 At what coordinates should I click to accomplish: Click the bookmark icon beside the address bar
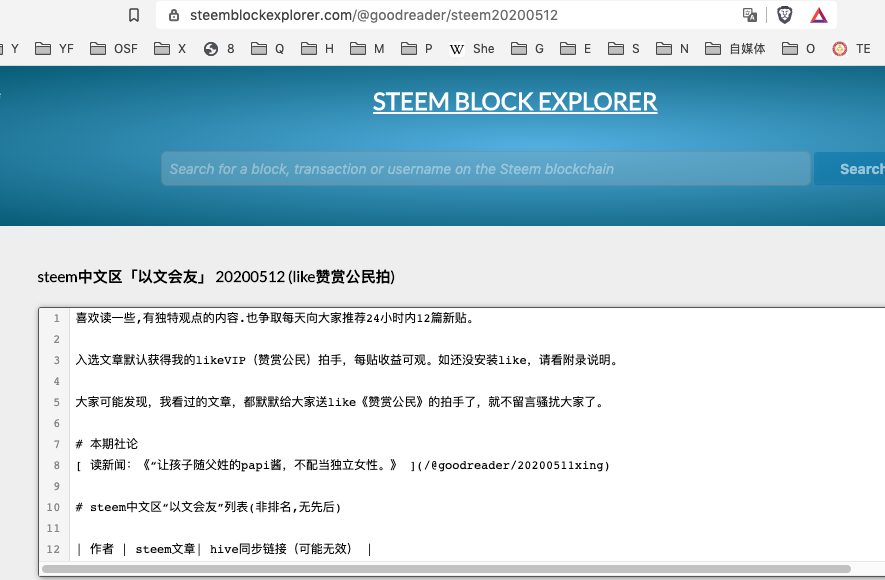click(x=134, y=15)
